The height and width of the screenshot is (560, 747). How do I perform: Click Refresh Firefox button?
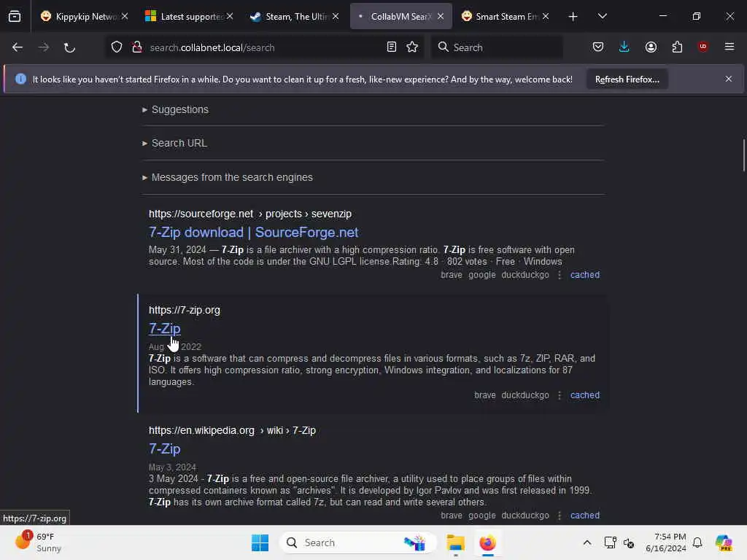coord(627,79)
